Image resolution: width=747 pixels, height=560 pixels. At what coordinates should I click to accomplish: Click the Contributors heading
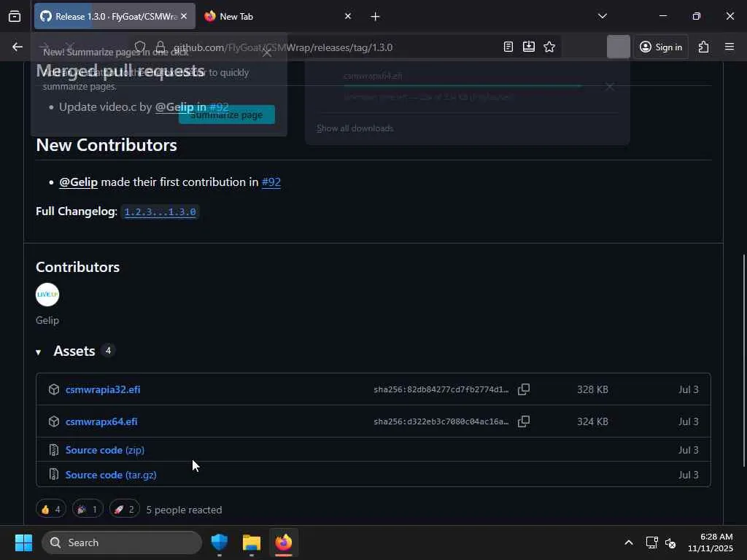pyautogui.click(x=77, y=267)
